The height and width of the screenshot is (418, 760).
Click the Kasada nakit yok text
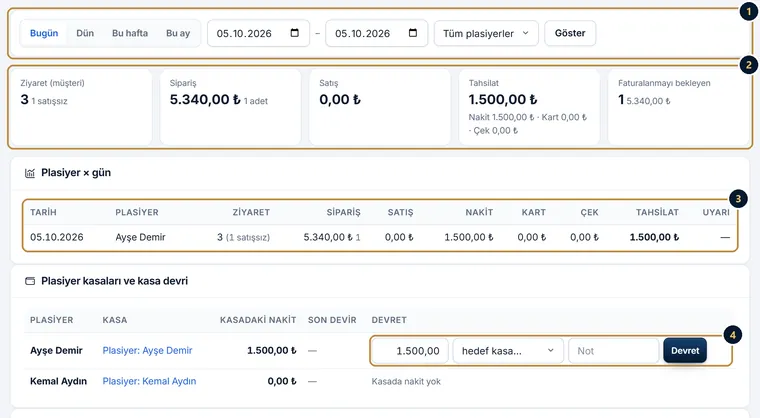click(406, 382)
